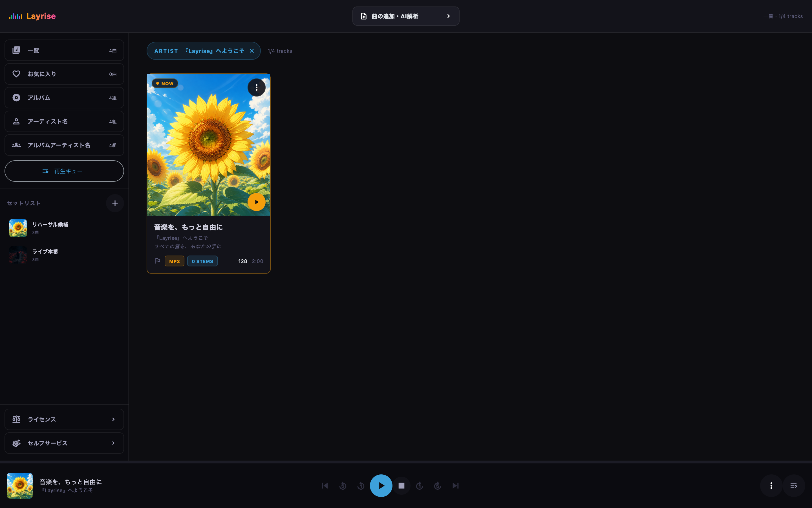Remove the ARTIST filter chip with X
Viewport: 812px width, 508px height.
(252, 51)
